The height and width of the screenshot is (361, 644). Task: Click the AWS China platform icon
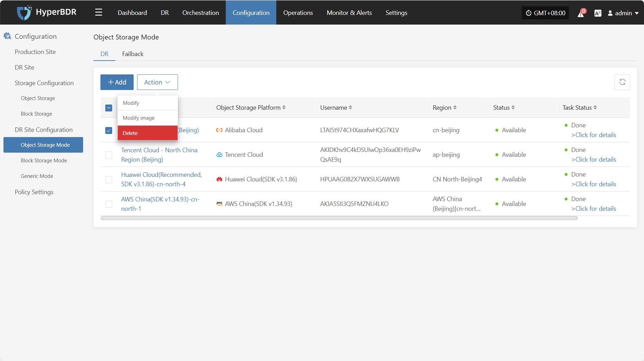[x=219, y=204]
